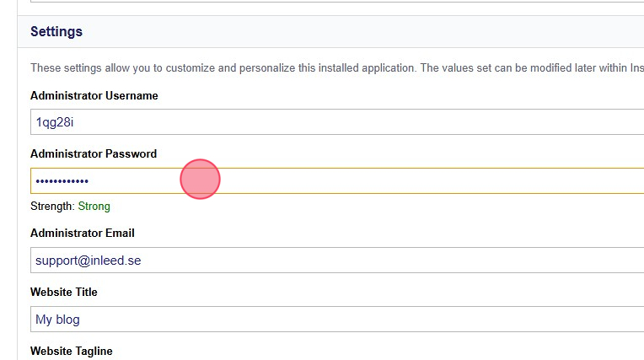Click the Website Tagline label
Viewport: 644px width, 360px height.
(x=71, y=351)
